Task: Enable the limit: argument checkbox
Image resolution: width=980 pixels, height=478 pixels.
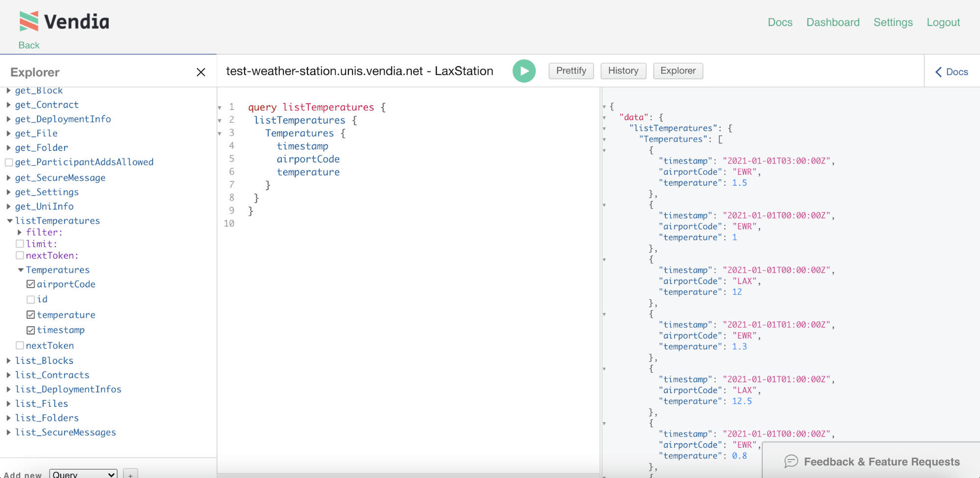Action: coord(20,243)
